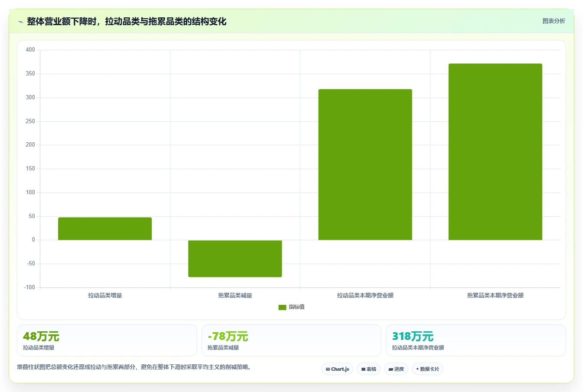Select the 进度 tag chip
Image resolution: width=583 pixels, height=392 pixels.
point(396,369)
